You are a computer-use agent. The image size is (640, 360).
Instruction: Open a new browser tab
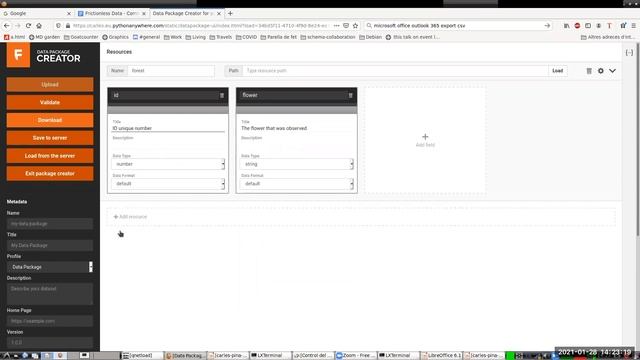coord(230,13)
